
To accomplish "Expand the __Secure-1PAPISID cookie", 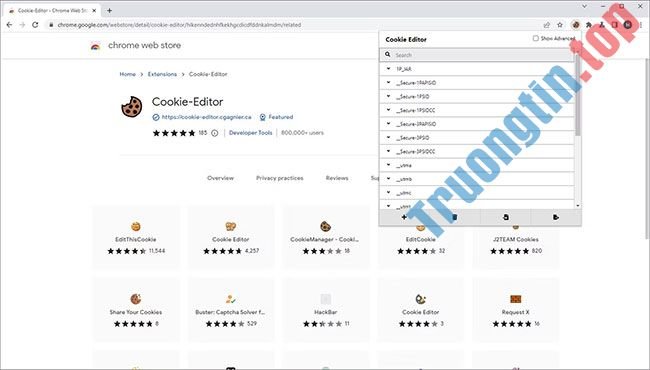I will pos(388,82).
